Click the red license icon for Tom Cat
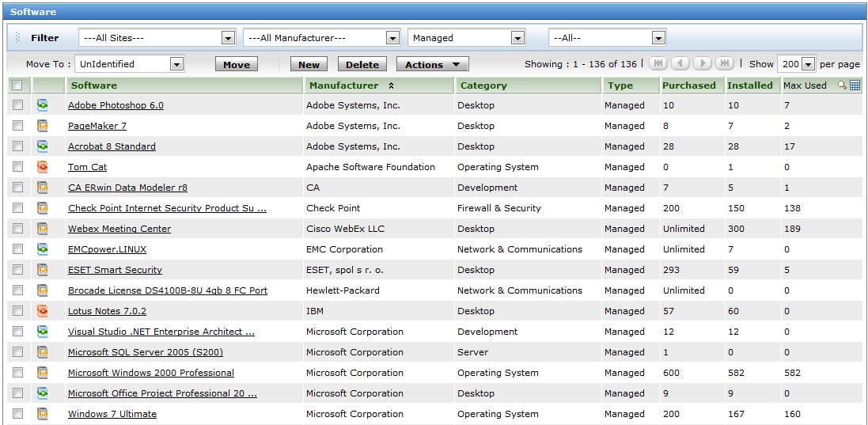This screenshot has width=868, height=425. 43,166
